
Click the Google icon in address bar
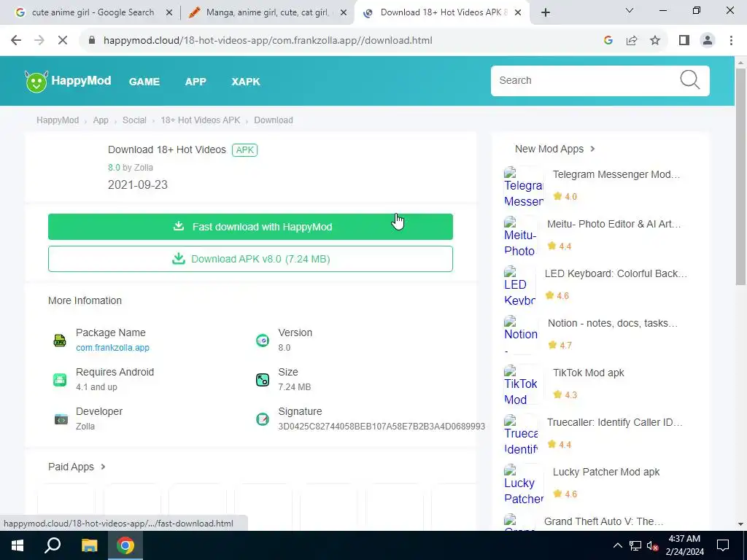tap(608, 41)
